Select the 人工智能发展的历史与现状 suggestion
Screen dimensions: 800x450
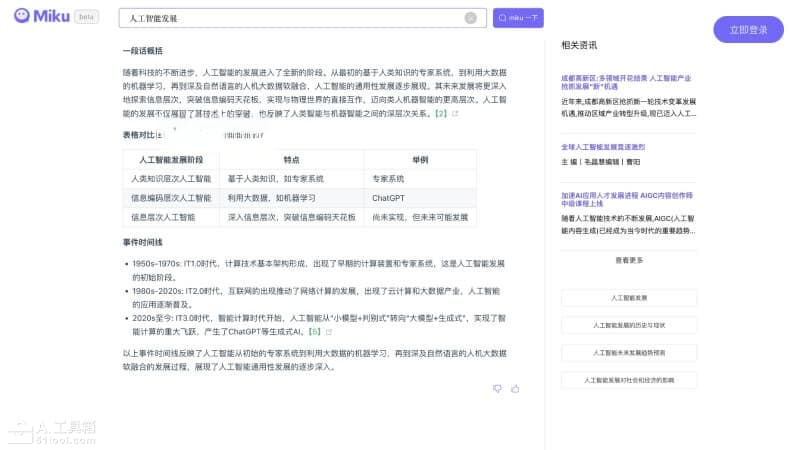629,325
